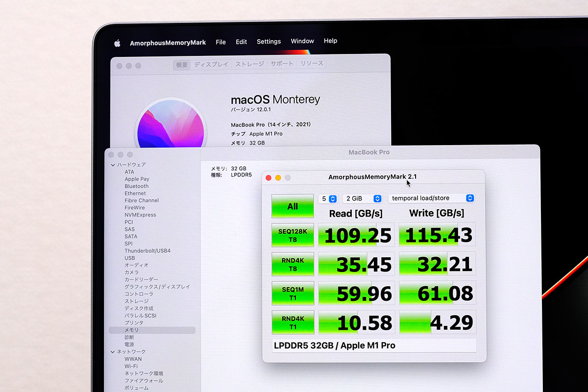The image size is (588, 392).
Task: Run the SEQ1M T1 test
Action: 293,293
